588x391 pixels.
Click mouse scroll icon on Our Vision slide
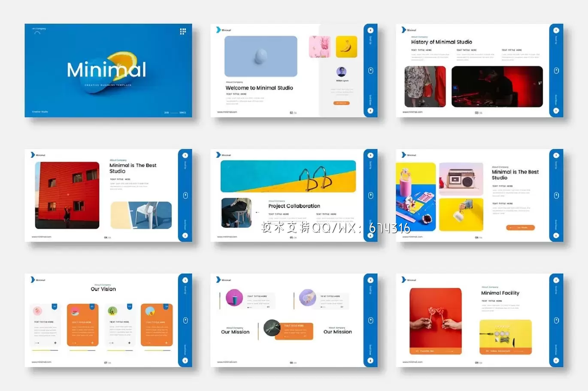point(185,320)
